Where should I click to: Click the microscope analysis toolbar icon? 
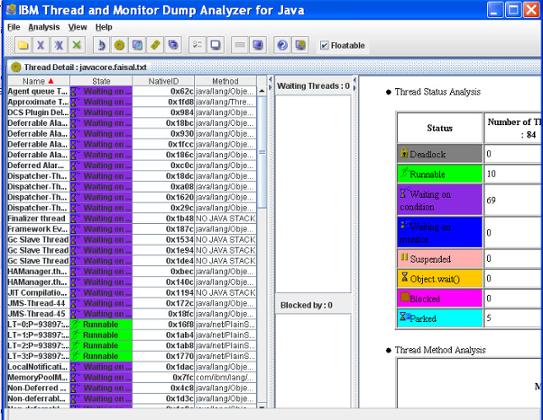[x=101, y=45]
